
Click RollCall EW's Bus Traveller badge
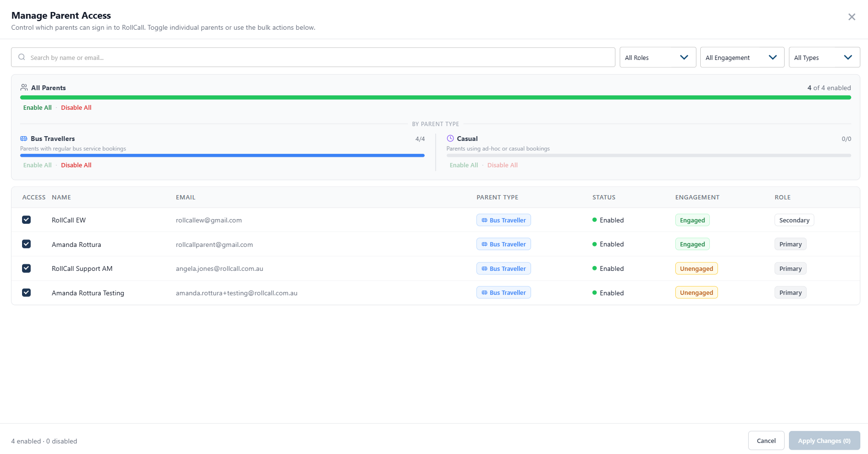[503, 220]
